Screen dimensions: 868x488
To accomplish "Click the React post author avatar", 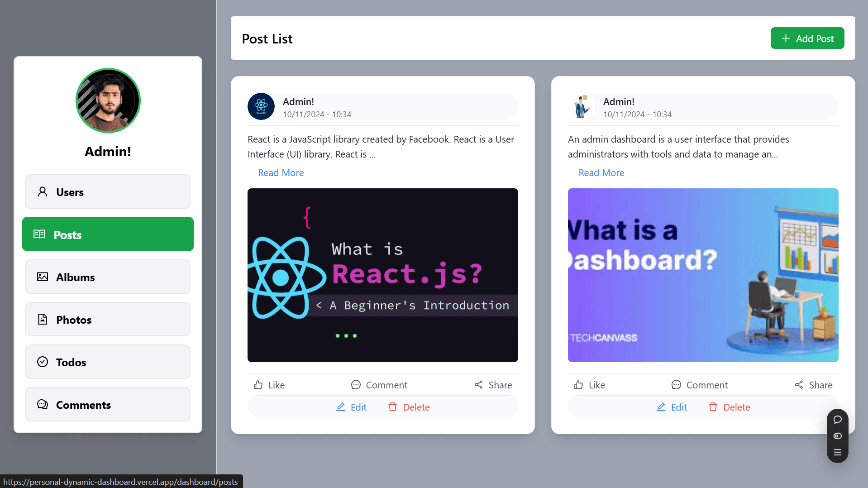I will point(261,106).
